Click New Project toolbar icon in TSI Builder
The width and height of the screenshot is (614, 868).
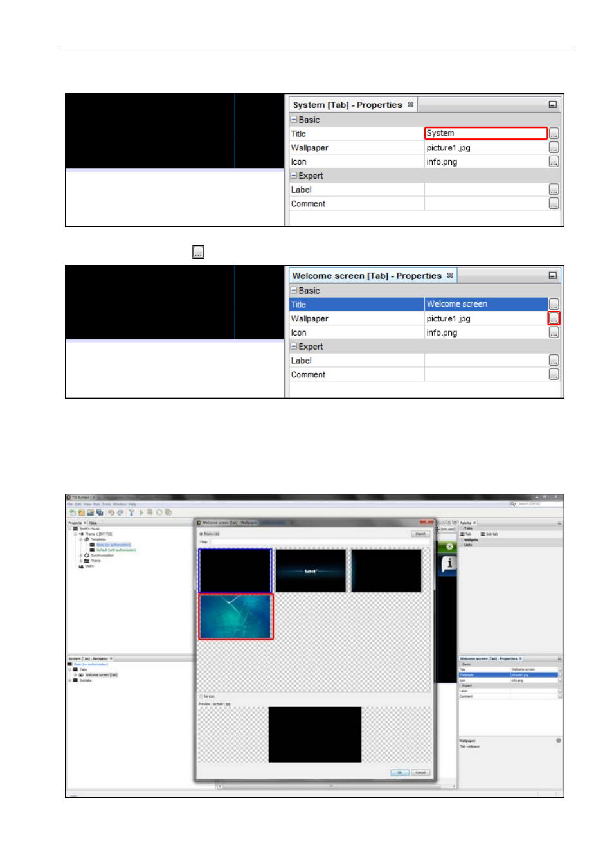pos(73,512)
